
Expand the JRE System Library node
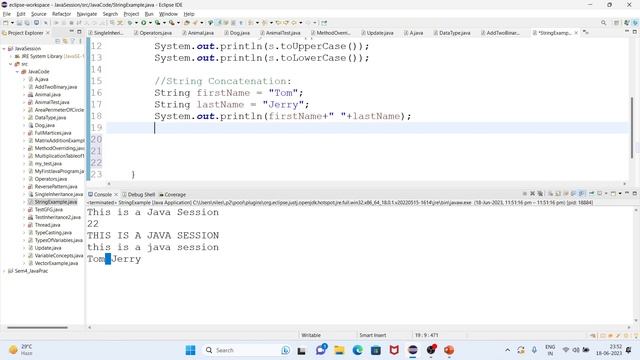[x=11, y=56]
